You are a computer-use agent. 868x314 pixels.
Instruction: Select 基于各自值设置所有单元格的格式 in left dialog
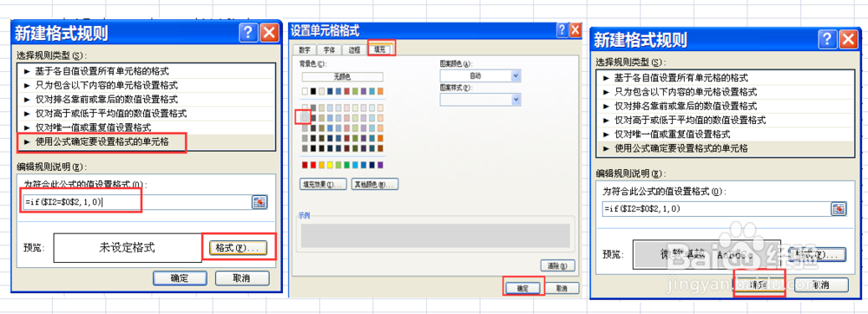point(146,71)
